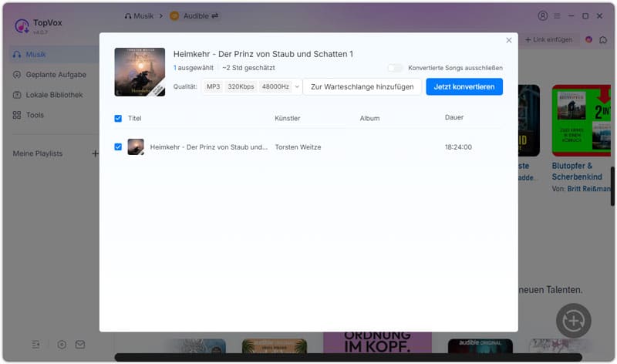The height and width of the screenshot is (364, 617).
Task: Go to home page icon
Action: pos(603,40)
